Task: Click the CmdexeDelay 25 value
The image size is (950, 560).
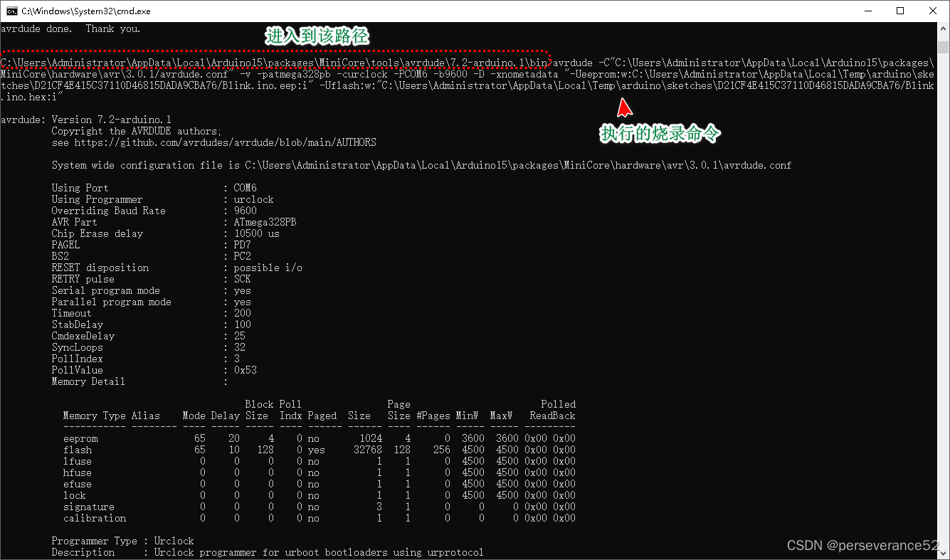Action: [x=239, y=336]
